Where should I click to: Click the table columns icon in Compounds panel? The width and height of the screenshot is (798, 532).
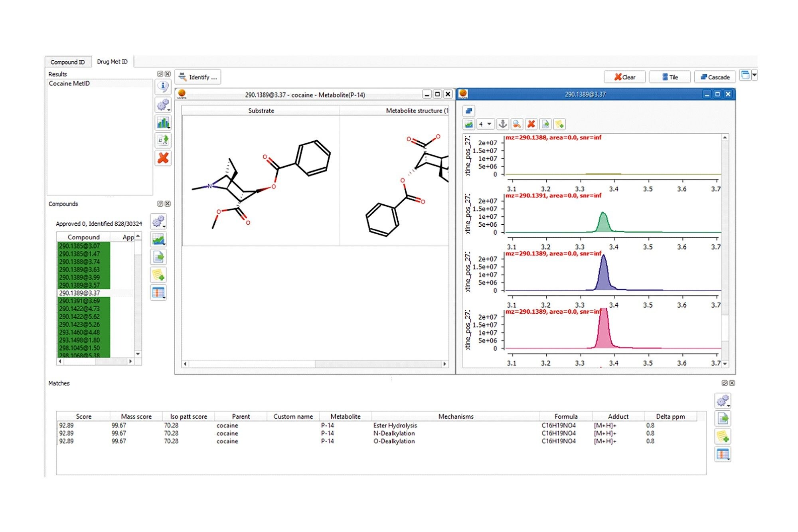158,293
